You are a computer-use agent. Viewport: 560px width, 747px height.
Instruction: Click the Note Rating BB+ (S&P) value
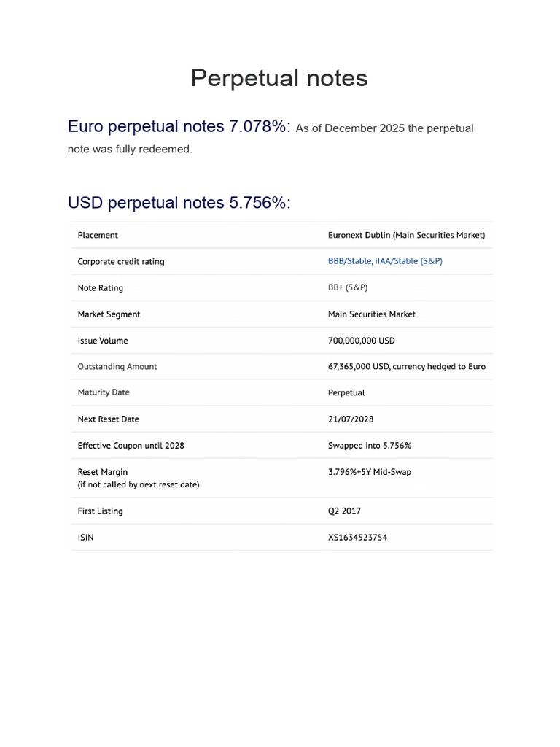coord(348,287)
